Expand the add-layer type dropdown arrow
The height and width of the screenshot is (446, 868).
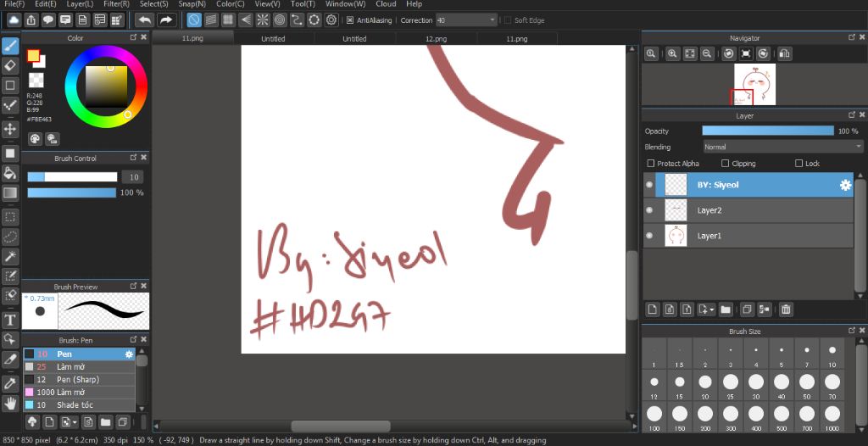[712, 309]
